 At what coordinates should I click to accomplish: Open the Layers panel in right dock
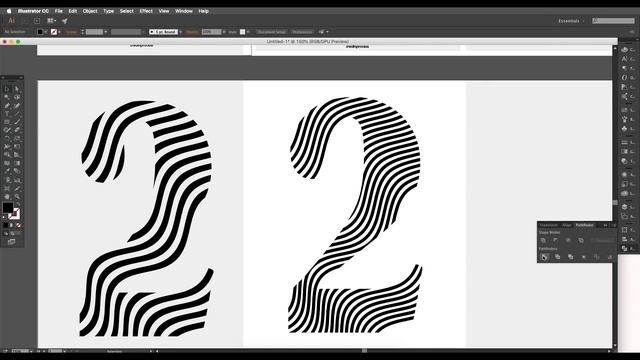[x=624, y=207]
